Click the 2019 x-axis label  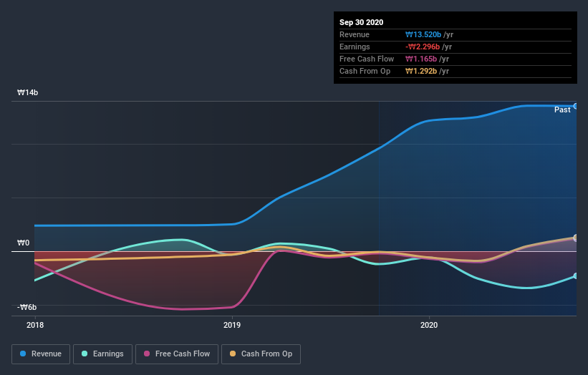(232, 325)
